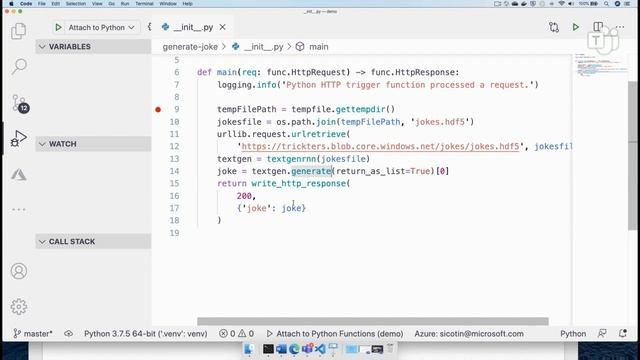The height and width of the screenshot is (360, 640).
Task: Open Finder from the Dock
Action: point(249,349)
